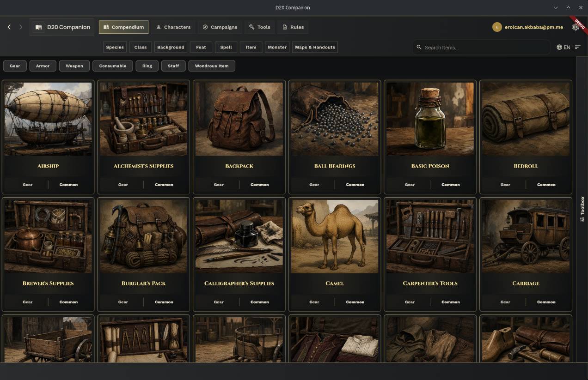Click the Carriage card title
Viewport: 588px width, 380px height.
(x=526, y=283)
